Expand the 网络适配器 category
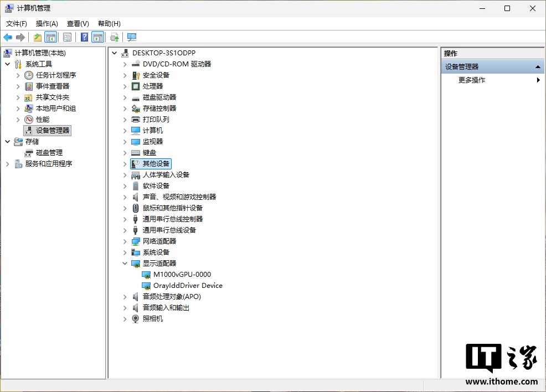546x392 pixels. coord(125,241)
